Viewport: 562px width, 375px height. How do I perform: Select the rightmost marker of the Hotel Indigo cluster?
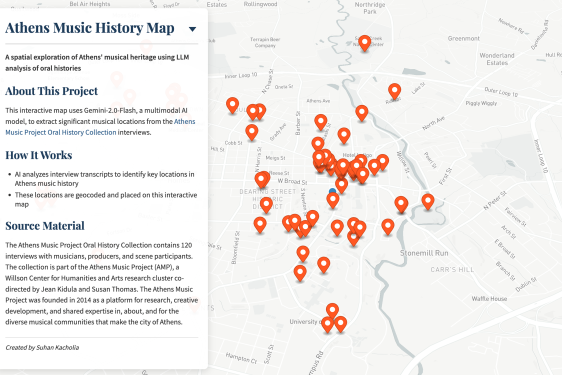(x=382, y=163)
